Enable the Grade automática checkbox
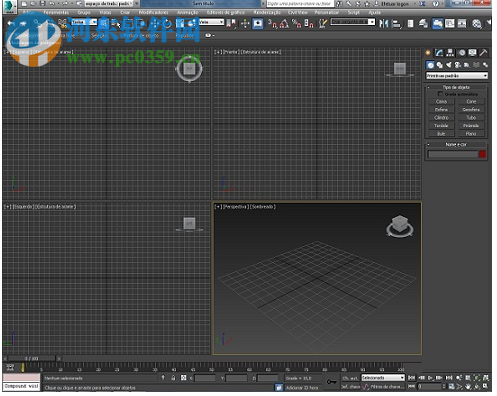Image resolution: width=497 pixels, height=396 pixels. pyautogui.click(x=440, y=94)
